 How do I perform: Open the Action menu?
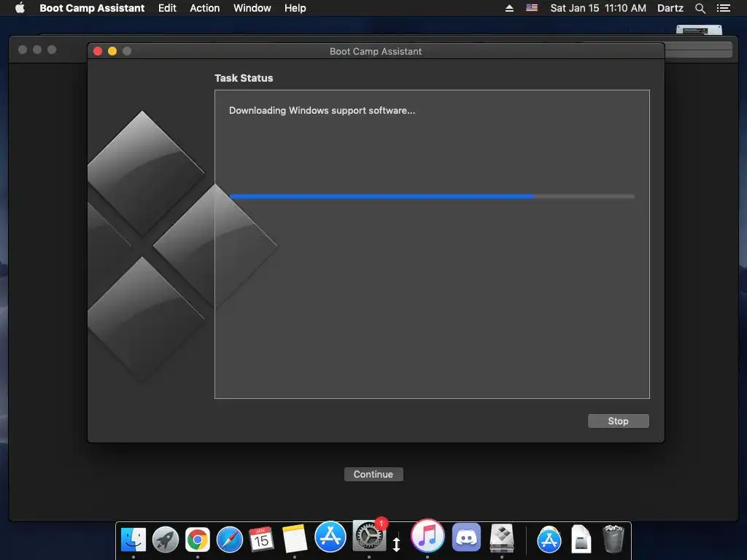click(x=205, y=8)
